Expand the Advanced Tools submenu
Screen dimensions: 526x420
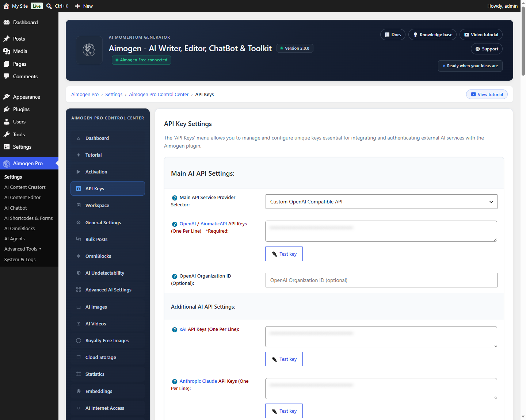click(23, 249)
